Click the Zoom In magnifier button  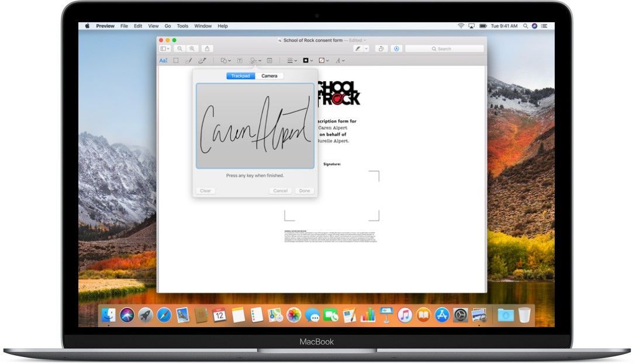[x=192, y=48]
